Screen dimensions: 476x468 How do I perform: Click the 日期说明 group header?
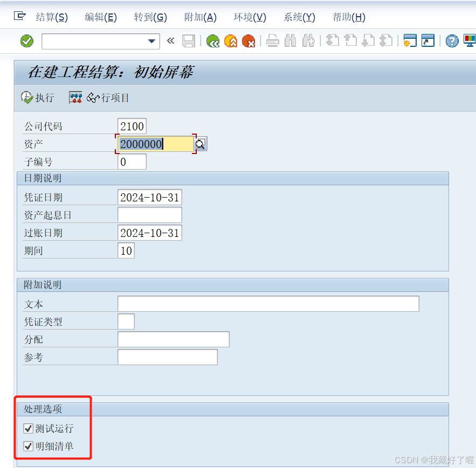233,178
